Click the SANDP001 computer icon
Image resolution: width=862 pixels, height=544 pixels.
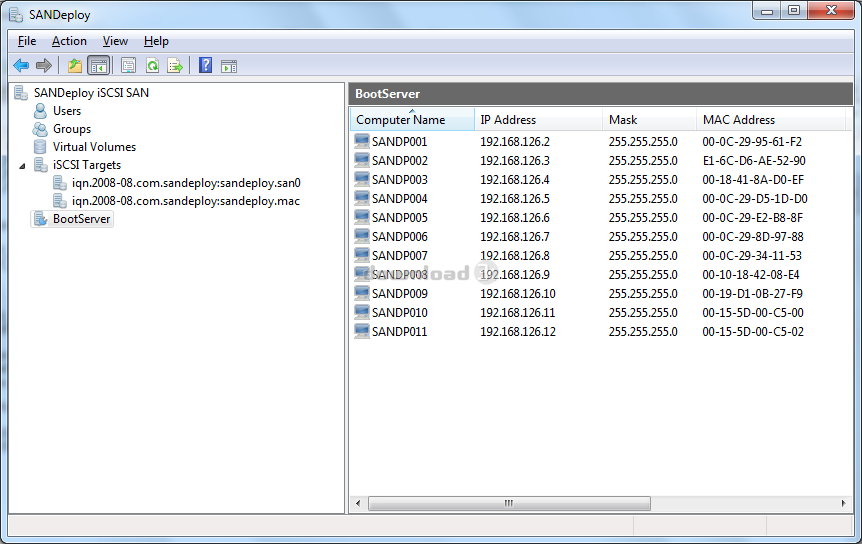(x=362, y=141)
